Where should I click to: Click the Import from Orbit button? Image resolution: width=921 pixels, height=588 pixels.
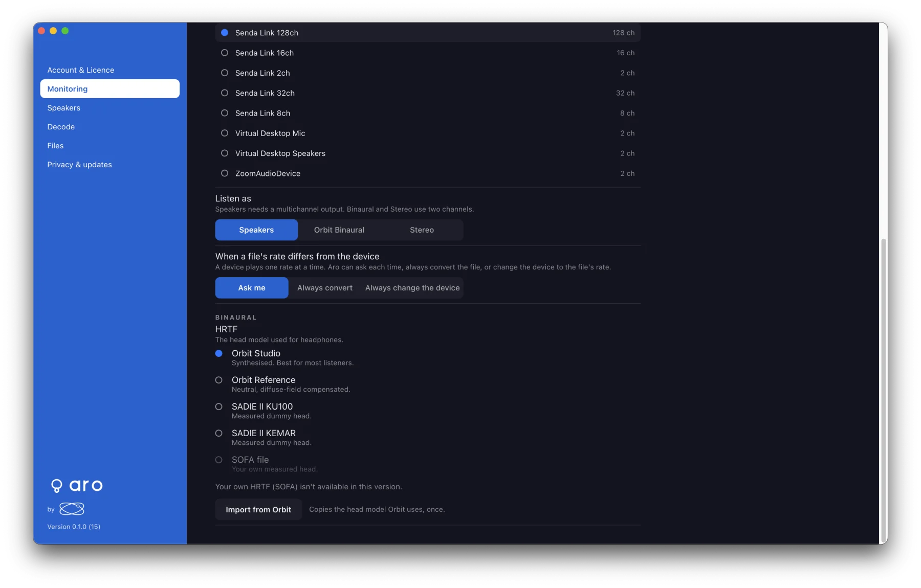(258, 510)
